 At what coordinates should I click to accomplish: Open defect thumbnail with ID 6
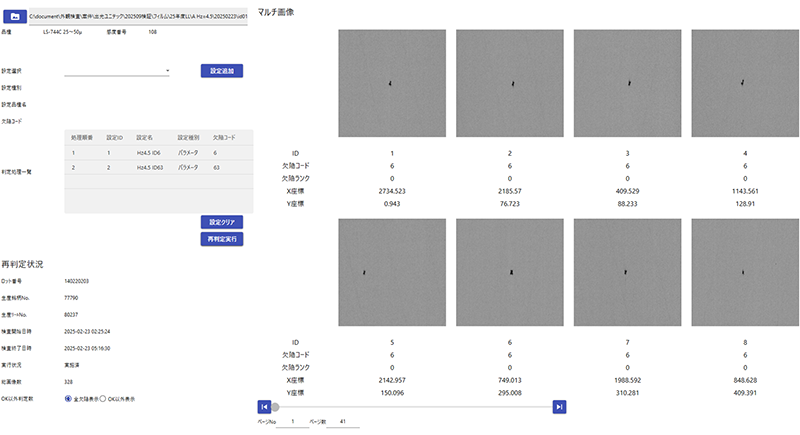(x=510, y=272)
